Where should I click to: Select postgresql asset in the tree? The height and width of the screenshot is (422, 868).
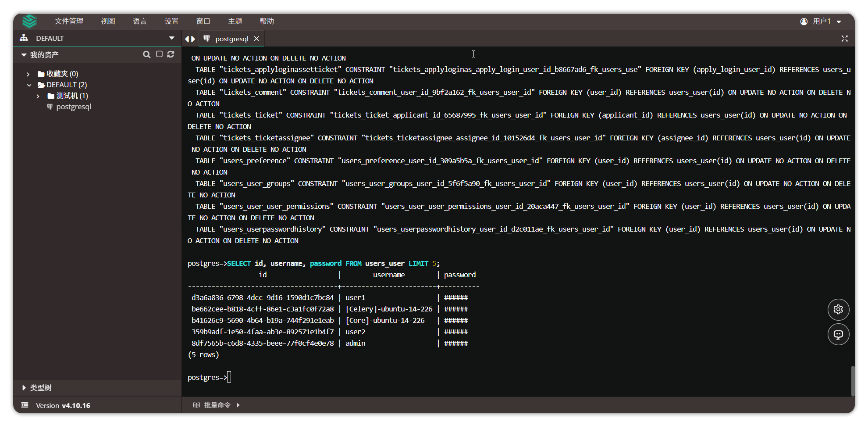pyautogui.click(x=74, y=107)
